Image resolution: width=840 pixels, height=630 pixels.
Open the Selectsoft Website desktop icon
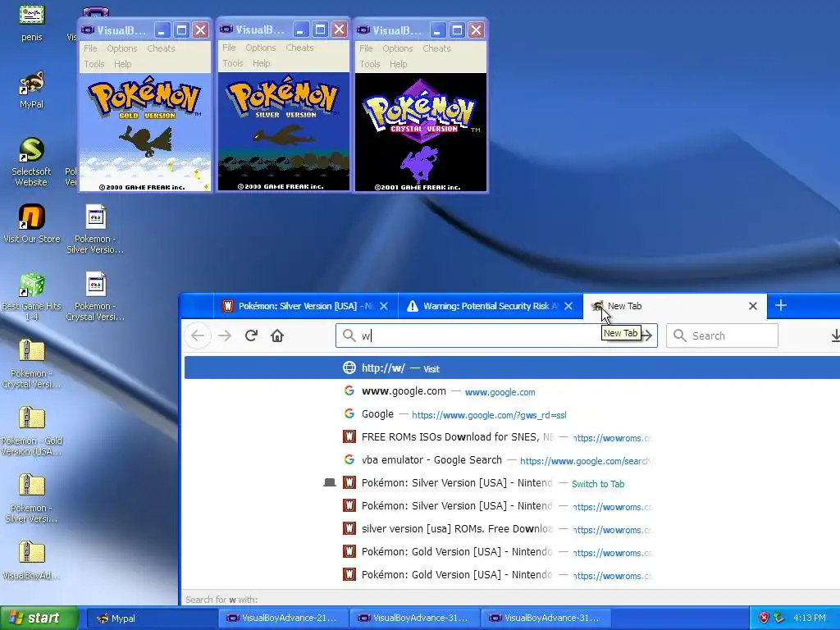click(32, 162)
